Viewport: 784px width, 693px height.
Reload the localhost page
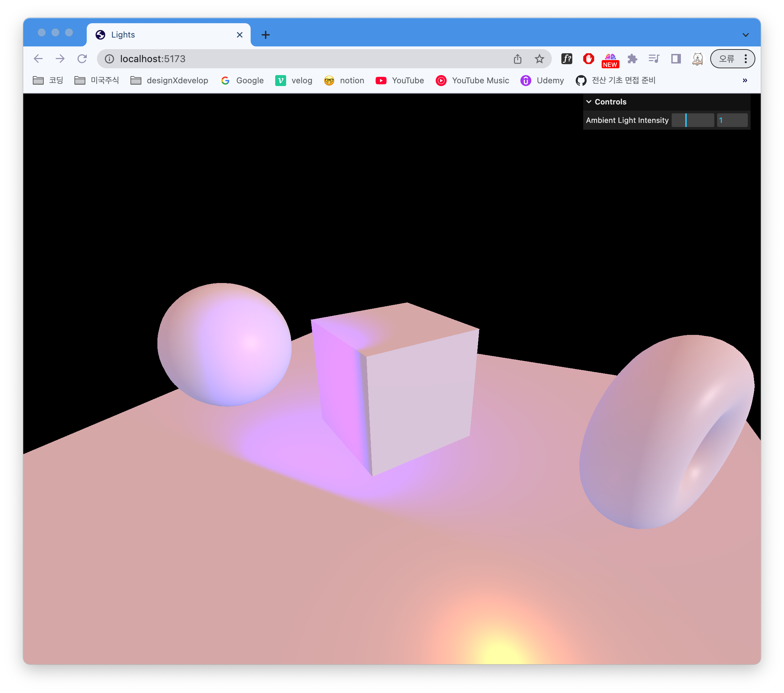(82, 59)
